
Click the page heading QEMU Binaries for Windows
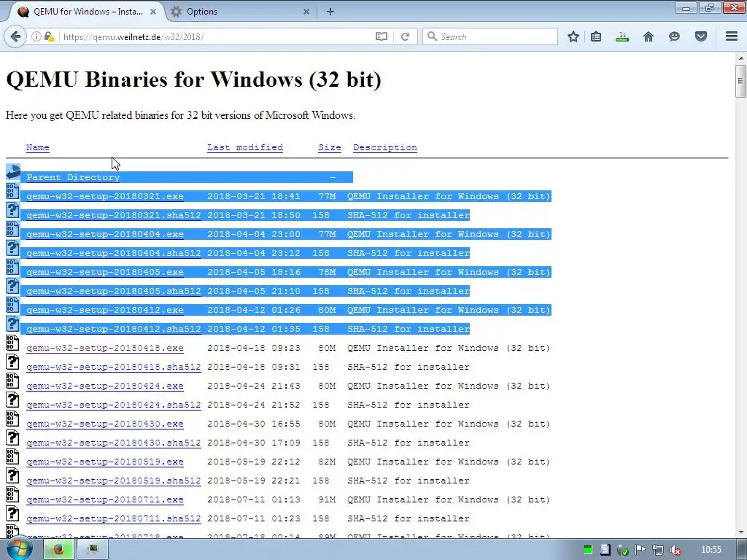point(193,79)
